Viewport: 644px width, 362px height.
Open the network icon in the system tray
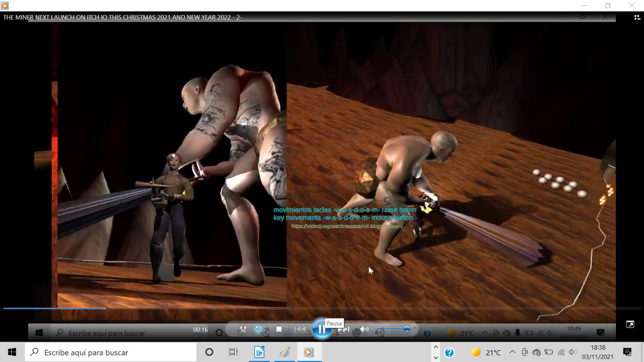[x=561, y=352]
